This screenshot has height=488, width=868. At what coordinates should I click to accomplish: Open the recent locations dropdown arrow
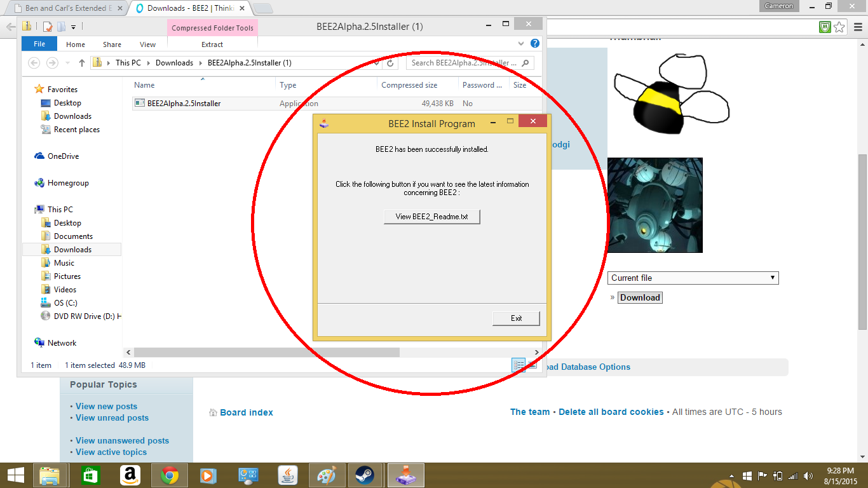tap(67, 63)
